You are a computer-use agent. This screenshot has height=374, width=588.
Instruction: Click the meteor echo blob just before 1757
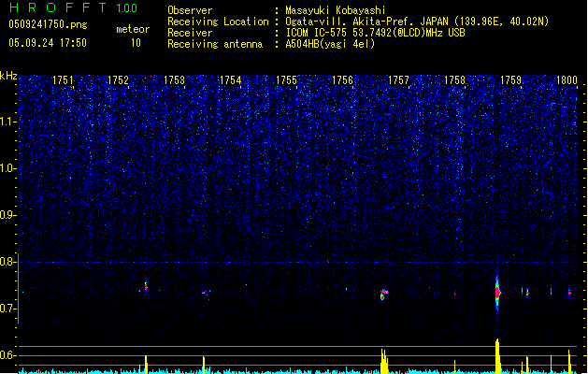(384, 294)
